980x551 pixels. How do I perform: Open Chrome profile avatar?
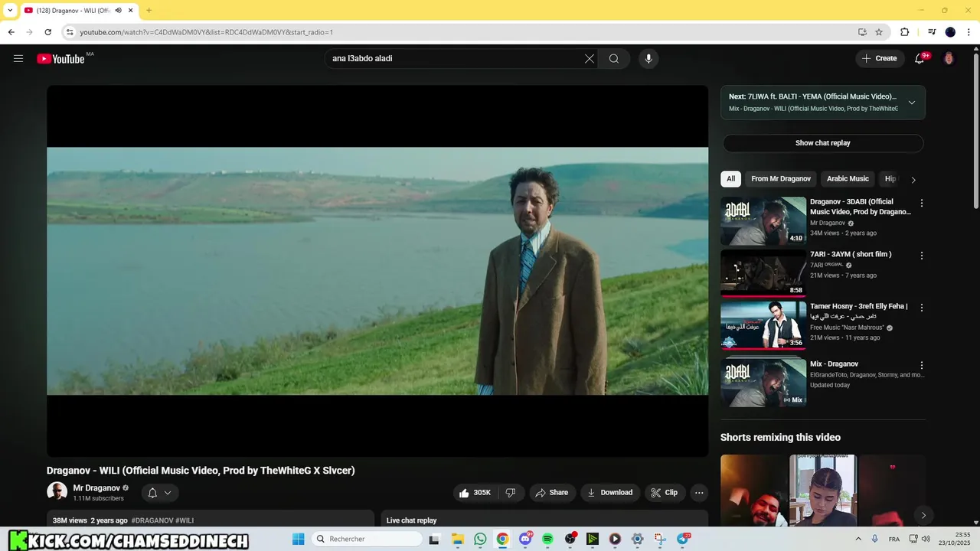click(x=950, y=32)
